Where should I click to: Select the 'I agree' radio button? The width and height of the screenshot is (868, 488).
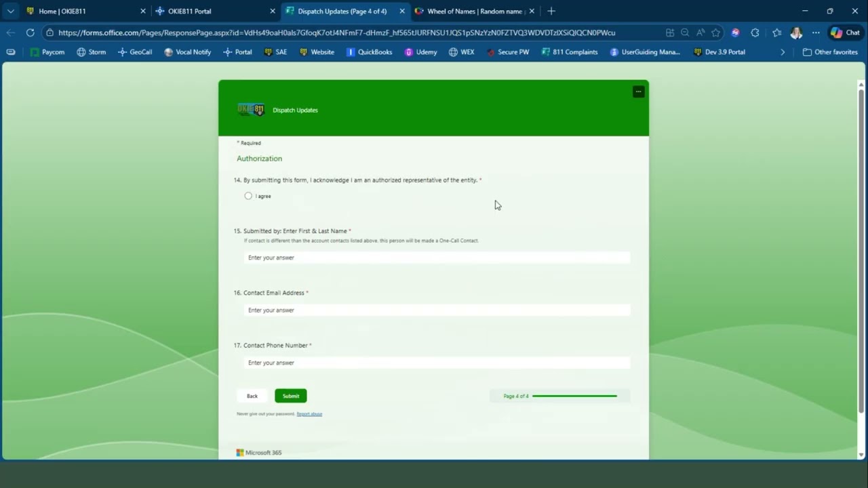[x=248, y=196]
